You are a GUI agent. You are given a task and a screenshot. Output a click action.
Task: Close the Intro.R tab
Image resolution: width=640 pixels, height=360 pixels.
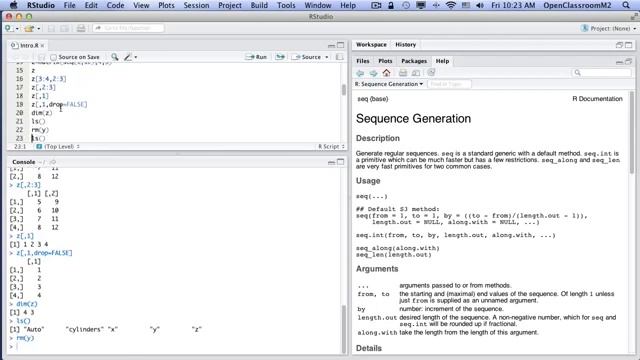click(x=42, y=45)
